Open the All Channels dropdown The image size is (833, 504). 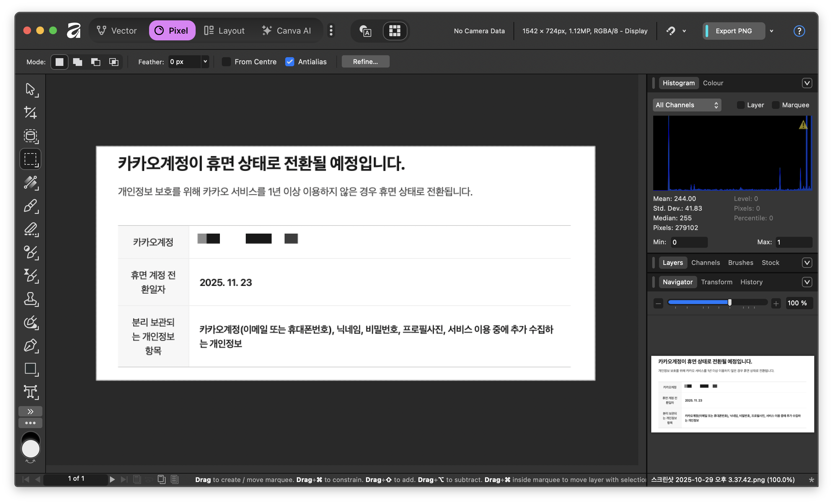click(x=686, y=105)
